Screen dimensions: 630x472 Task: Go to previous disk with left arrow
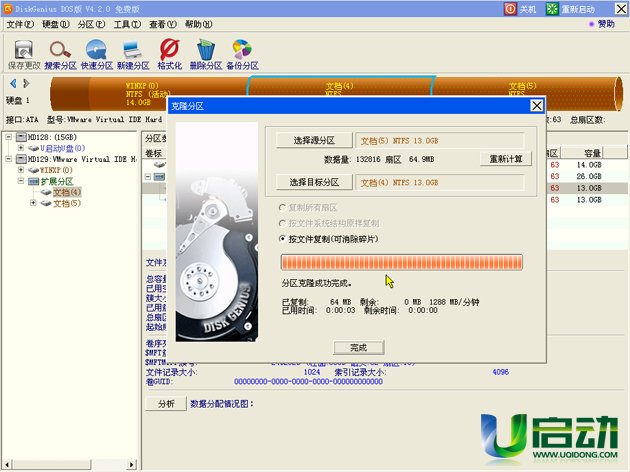[13, 83]
